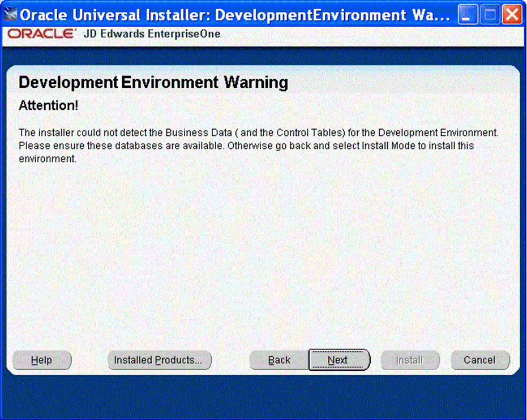
Task: Cancel the installation
Action: coord(480,360)
